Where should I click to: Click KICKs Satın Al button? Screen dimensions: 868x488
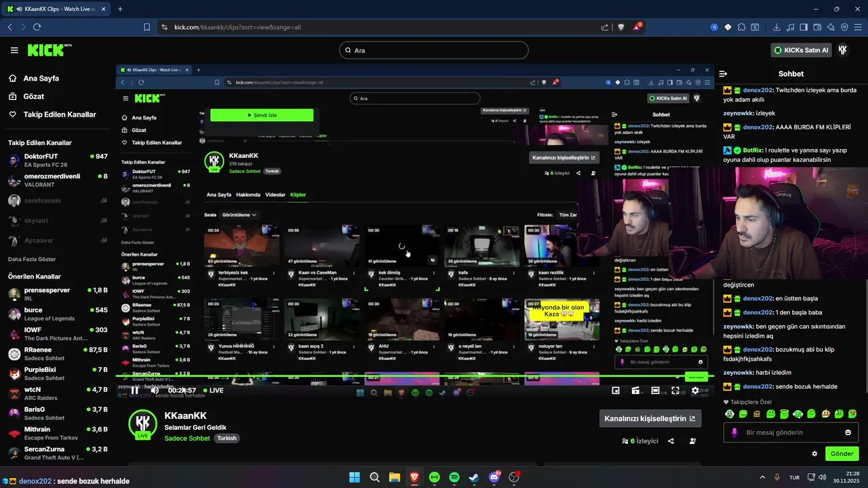pyautogui.click(x=802, y=50)
